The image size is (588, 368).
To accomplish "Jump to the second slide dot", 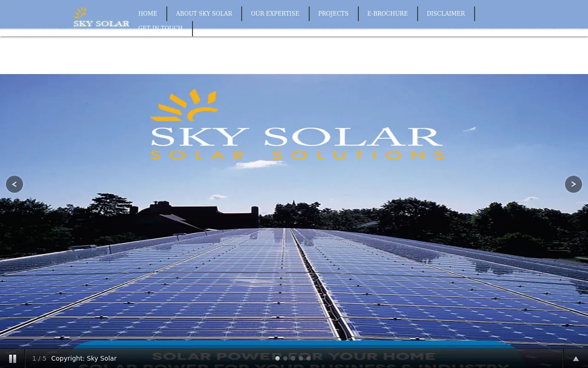I will coord(285,358).
